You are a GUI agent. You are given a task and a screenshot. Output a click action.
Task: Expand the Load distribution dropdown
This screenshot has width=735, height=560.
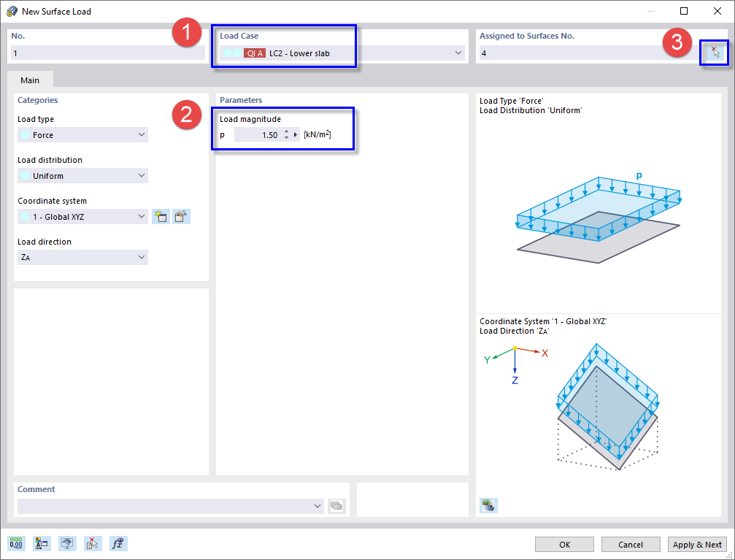[x=141, y=175]
